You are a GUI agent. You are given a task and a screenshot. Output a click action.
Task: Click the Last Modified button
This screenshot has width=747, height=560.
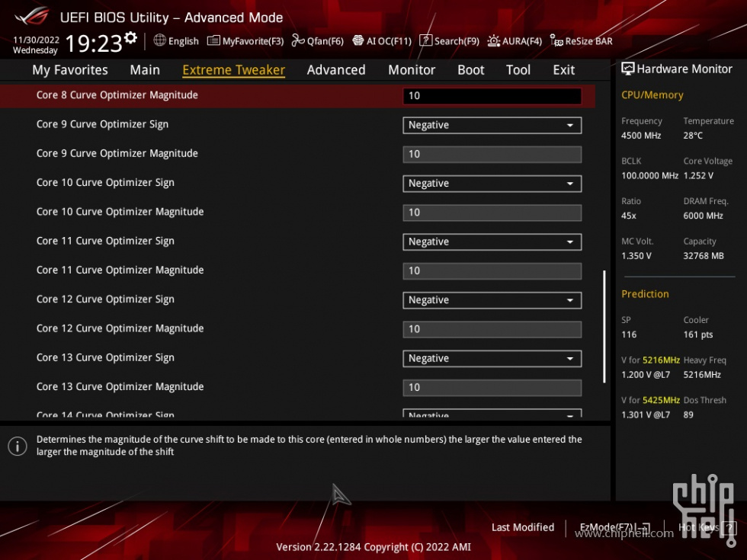click(x=523, y=527)
